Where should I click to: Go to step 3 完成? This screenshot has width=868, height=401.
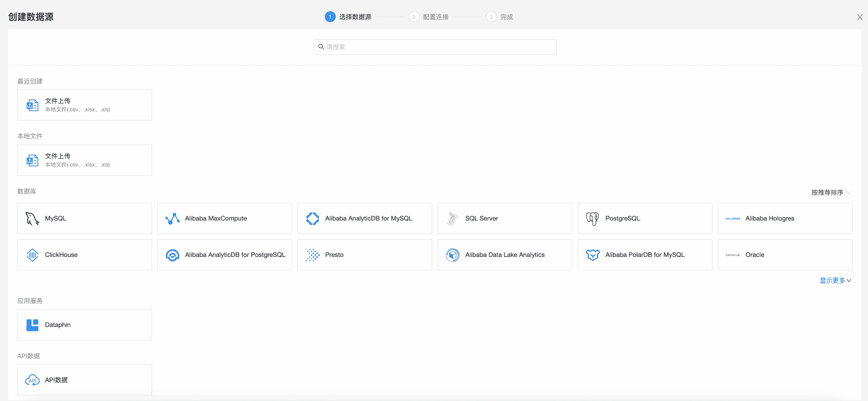point(500,17)
